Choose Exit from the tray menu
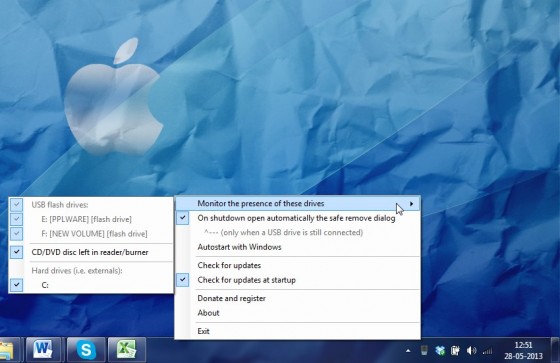The width and height of the screenshot is (560, 363). tap(297, 331)
